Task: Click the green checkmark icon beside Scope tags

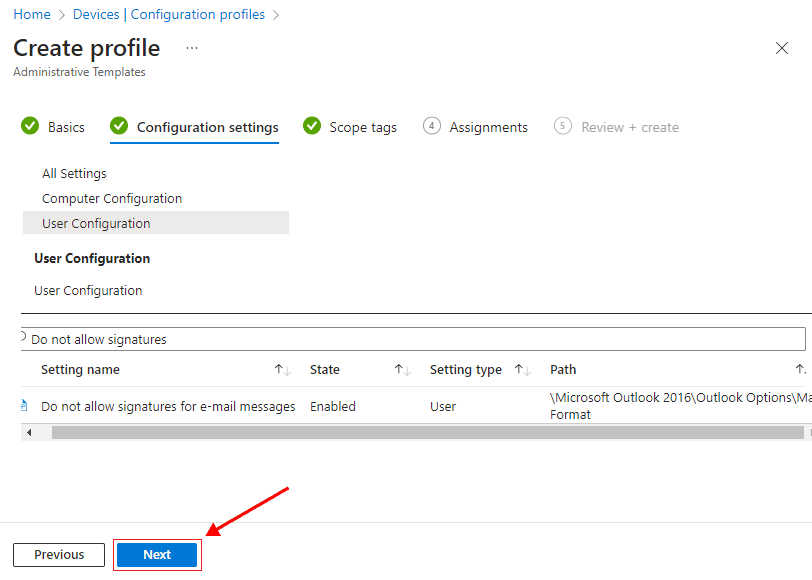Action: (x=311, y=127)
